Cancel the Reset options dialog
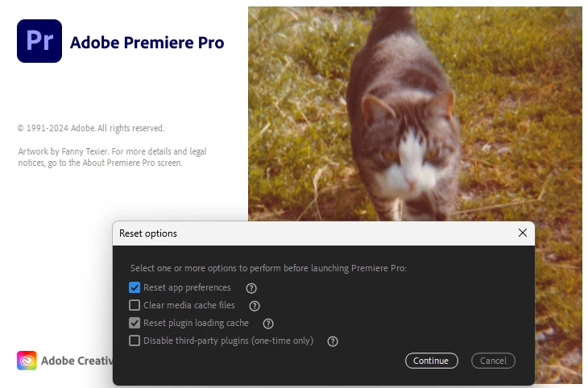 (x=493, y=361)
